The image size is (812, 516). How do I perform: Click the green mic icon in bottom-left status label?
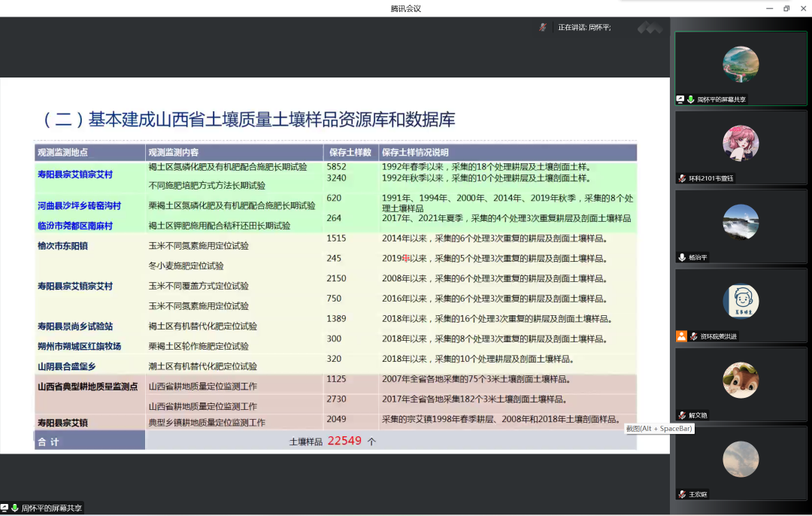point(14,508)
